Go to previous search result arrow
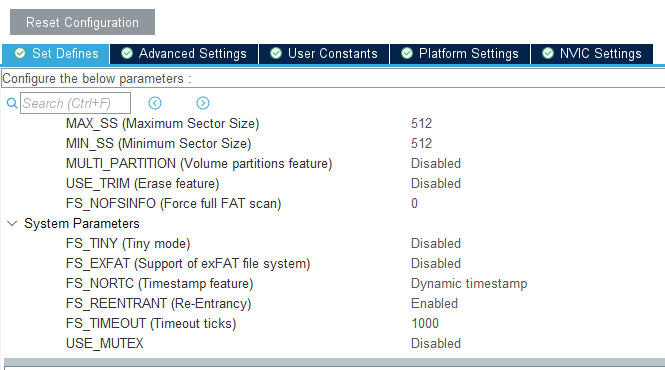665x370 pixels. click(x=155, y=103)
